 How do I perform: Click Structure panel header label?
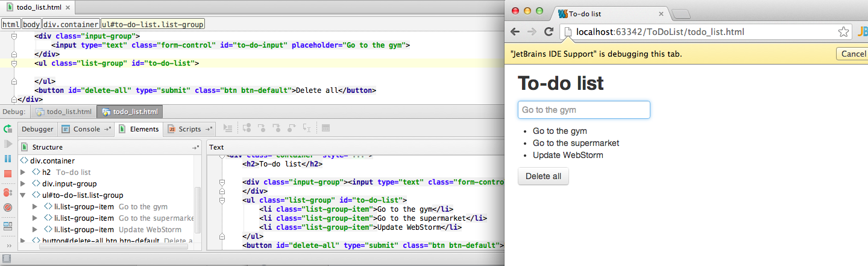click(47, 147)
